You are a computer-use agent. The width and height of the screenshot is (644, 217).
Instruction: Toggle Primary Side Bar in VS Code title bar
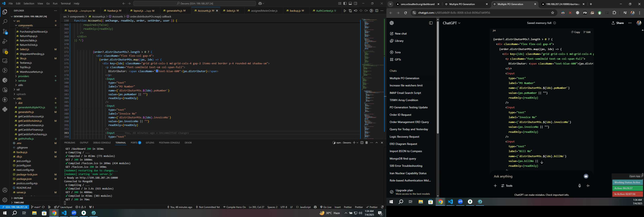345,3
